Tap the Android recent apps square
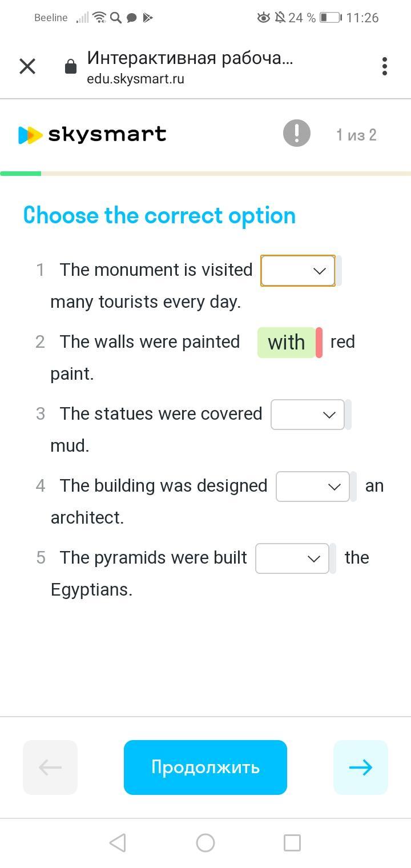Viewport: 411px width, 868px height. [x=292, y=842]
